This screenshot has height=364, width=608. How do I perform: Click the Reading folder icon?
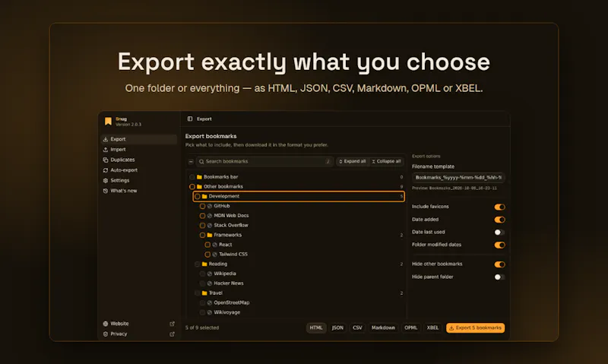(204, 264)
